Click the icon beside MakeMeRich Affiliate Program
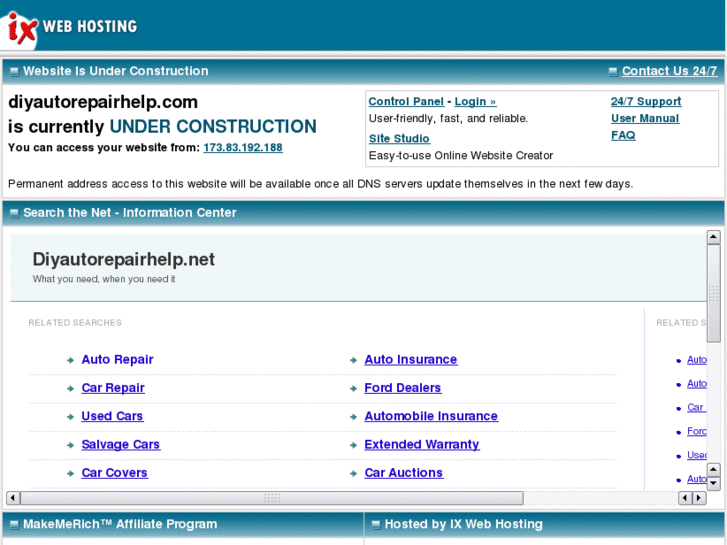Image resolution: width=727 pixels, height=545 pixels. (14, 525)
